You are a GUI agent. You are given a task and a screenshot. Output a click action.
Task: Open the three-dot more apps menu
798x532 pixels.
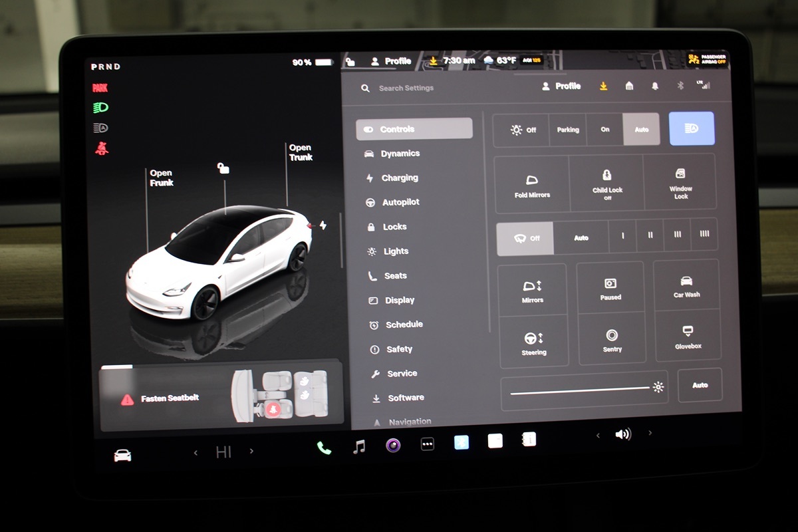tap(428, 444)
